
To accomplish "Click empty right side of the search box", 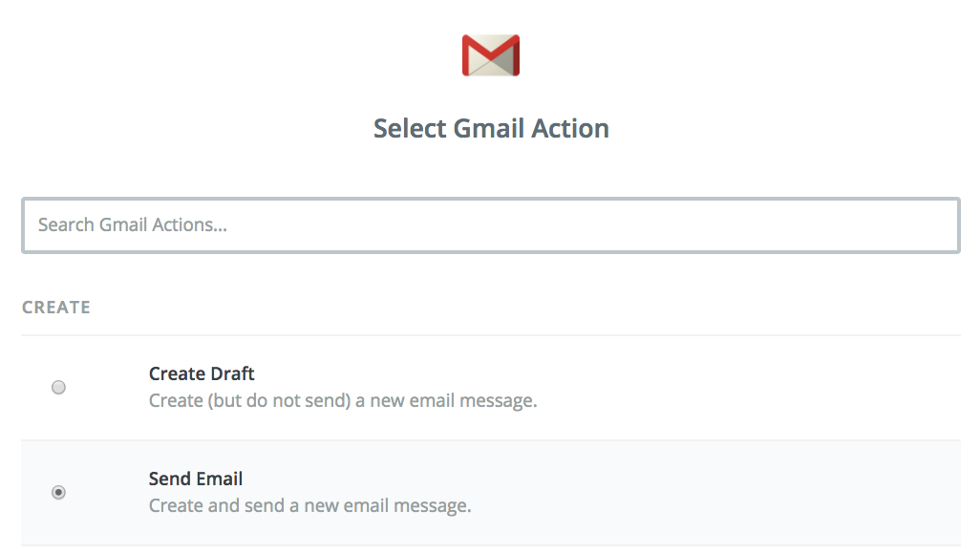I will [x=750, y=225].
